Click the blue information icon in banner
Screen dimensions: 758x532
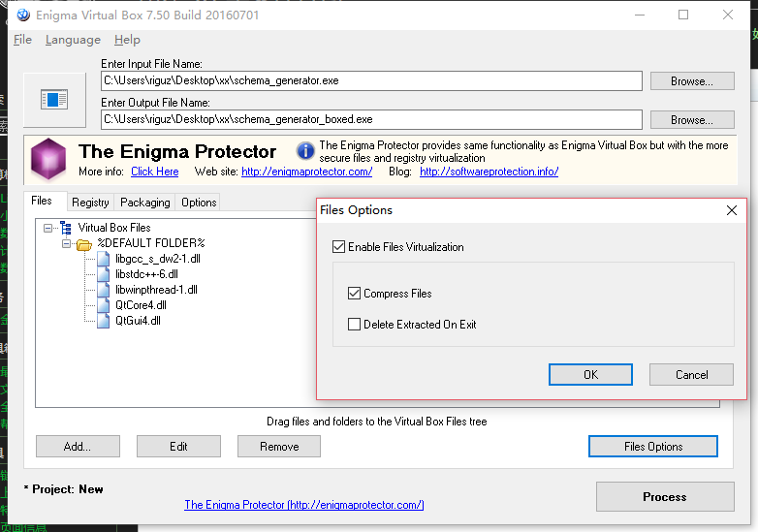305,151
